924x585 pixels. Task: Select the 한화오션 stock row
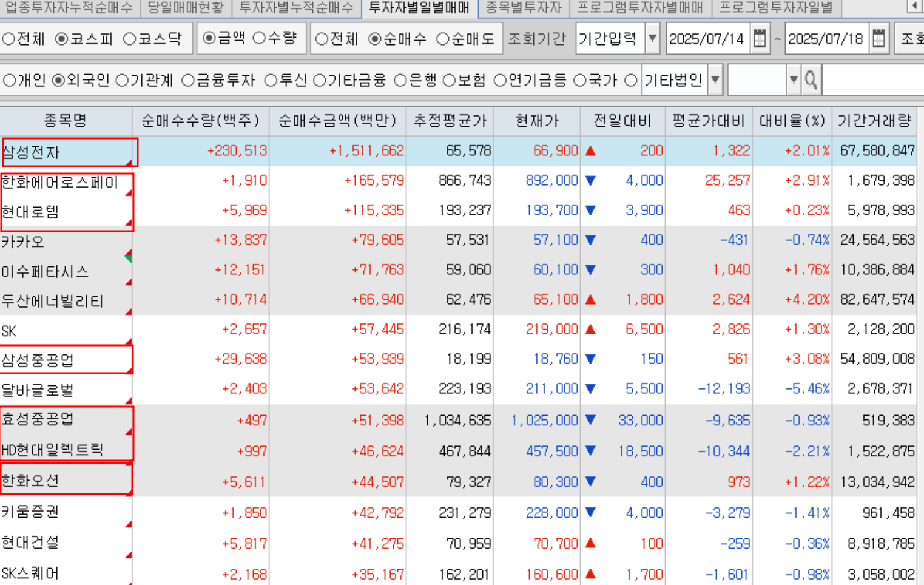[x=30, y=481]
